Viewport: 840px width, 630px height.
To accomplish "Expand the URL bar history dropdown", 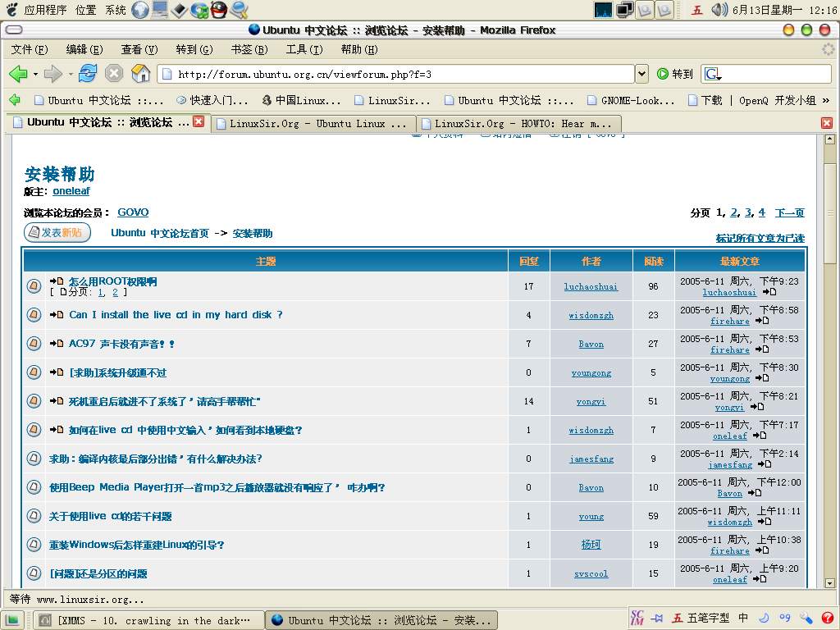I will tap(641, 74).
